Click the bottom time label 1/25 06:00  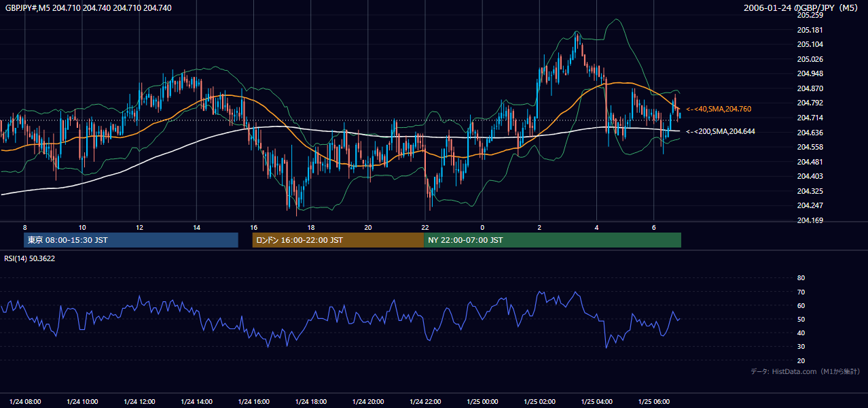tap(654, 401)
